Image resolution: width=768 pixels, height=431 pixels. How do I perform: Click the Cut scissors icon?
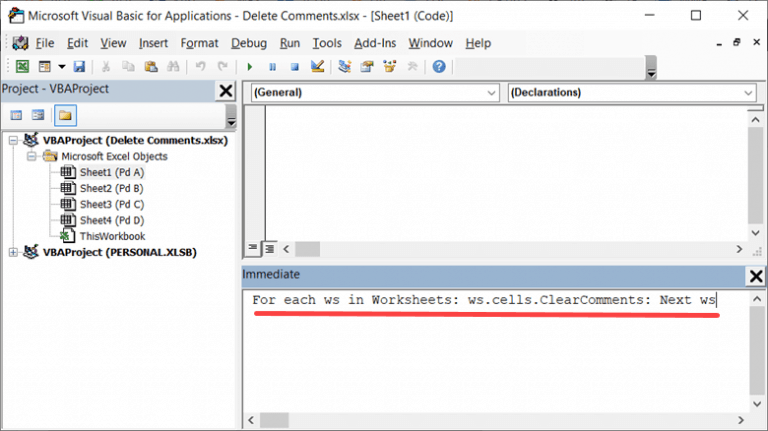click(x=106, y=67)
